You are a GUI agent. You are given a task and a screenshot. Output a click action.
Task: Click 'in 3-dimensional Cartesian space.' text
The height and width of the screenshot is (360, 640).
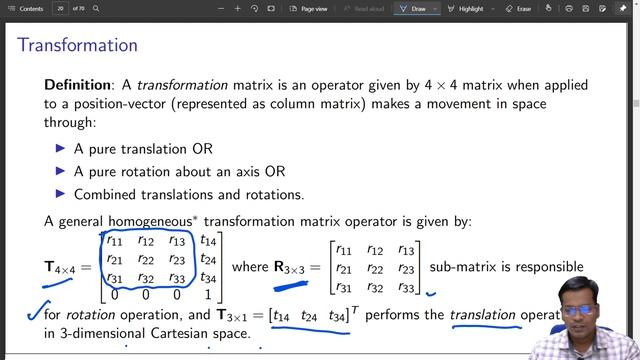click(147, 333)
